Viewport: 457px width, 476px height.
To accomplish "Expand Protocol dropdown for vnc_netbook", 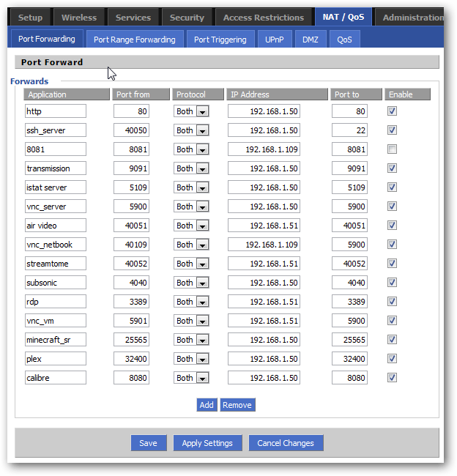I will [191, 245].
